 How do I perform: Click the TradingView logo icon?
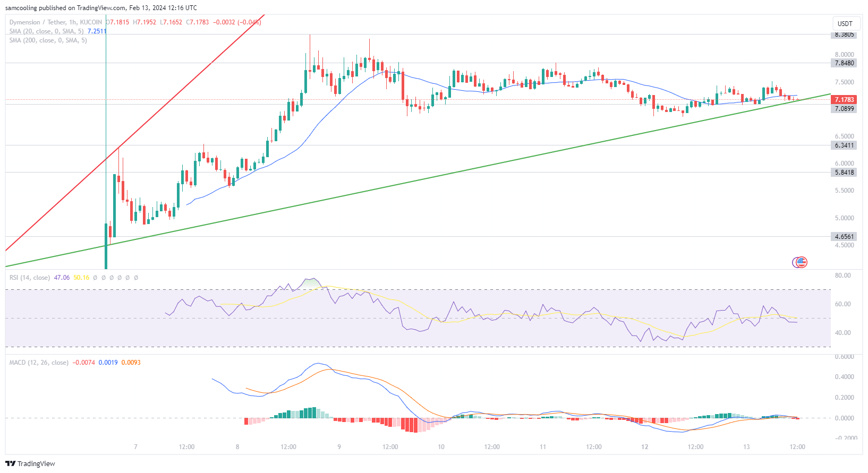tap(10, 463)
